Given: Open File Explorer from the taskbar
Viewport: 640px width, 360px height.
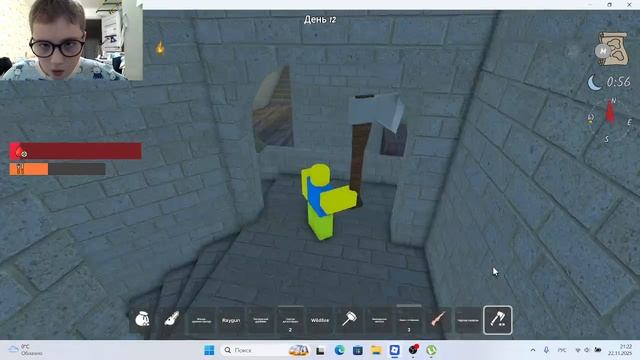Looking at the screenshot, I should click(376, 350).
